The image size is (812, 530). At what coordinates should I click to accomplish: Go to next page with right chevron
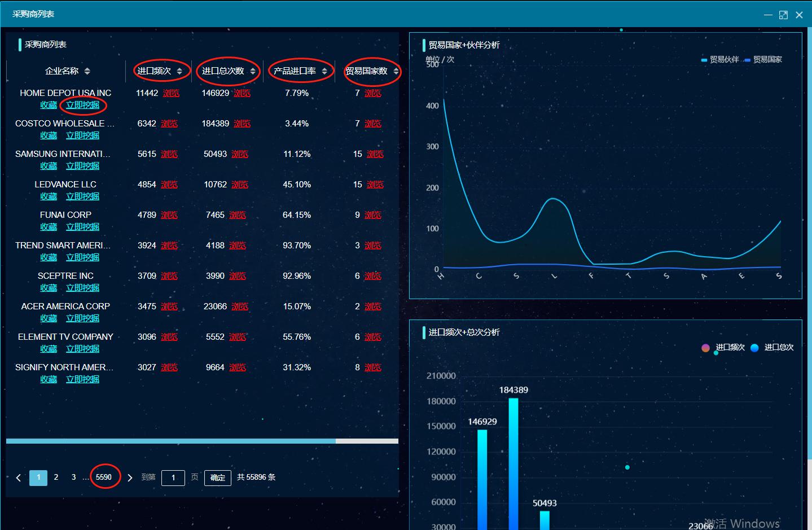130,478
